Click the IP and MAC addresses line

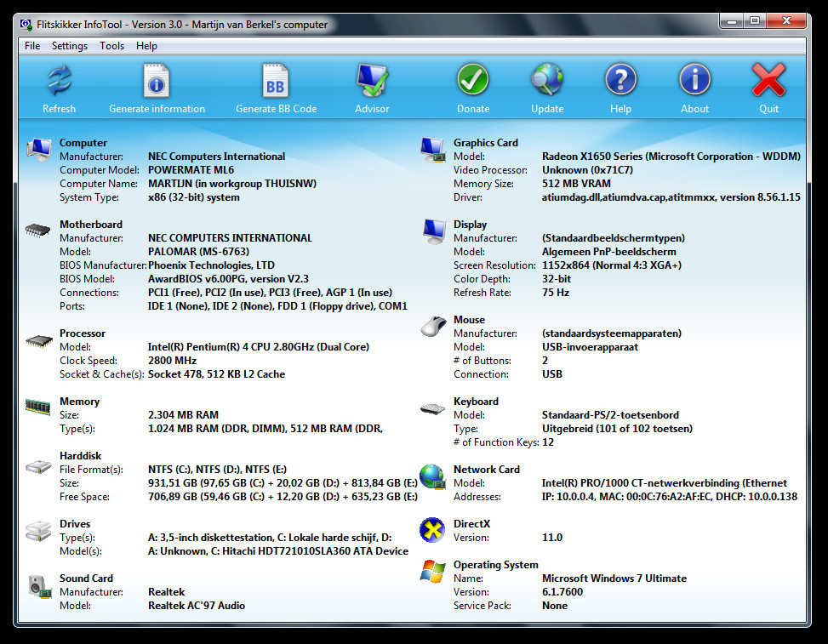pos(670,497)
